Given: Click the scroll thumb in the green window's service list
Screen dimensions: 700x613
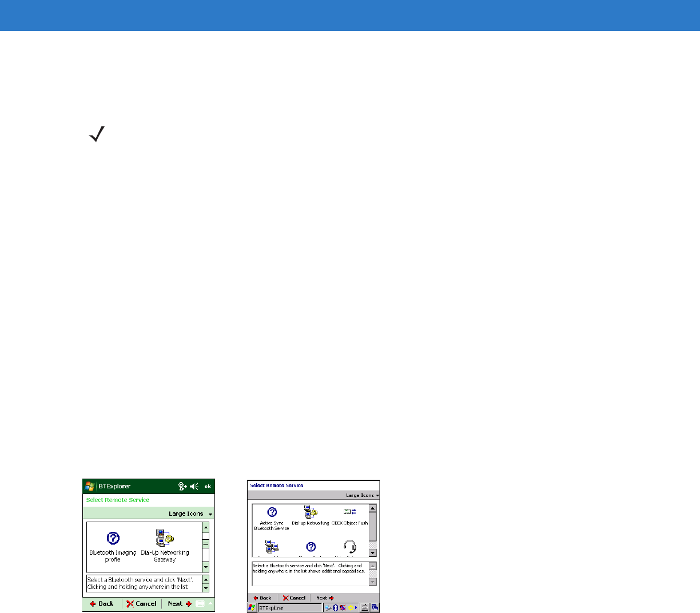Looking at the screenshot, I should click(x=206, y=544).
